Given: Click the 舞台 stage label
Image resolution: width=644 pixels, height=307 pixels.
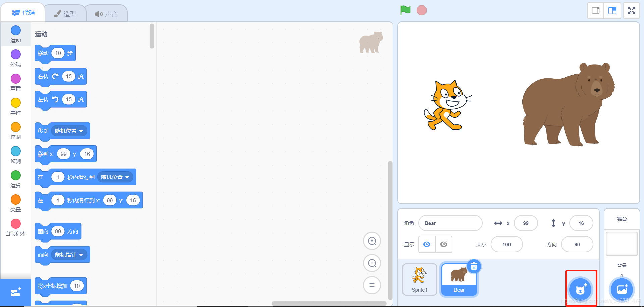Looking at the screenshot, I should pos(622,219).
